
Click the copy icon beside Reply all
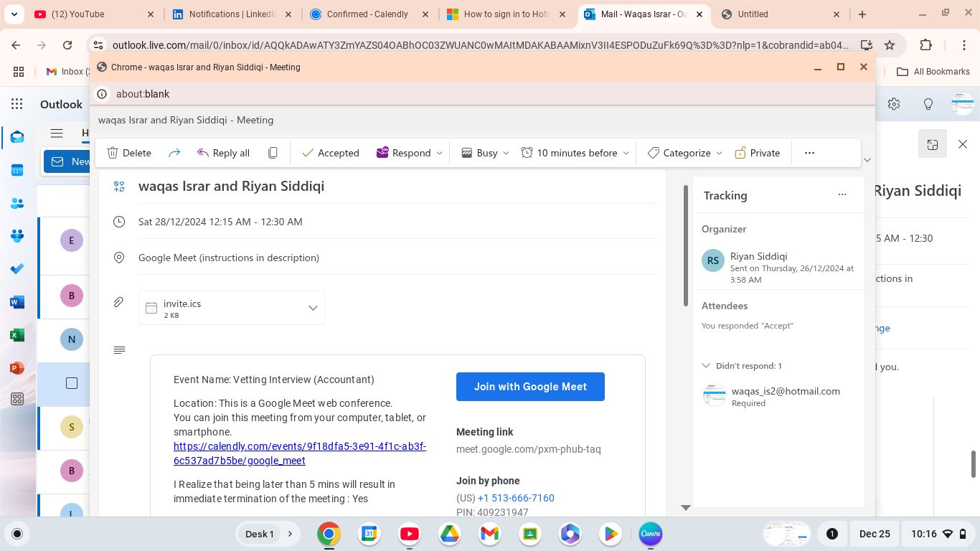(273, 153)
